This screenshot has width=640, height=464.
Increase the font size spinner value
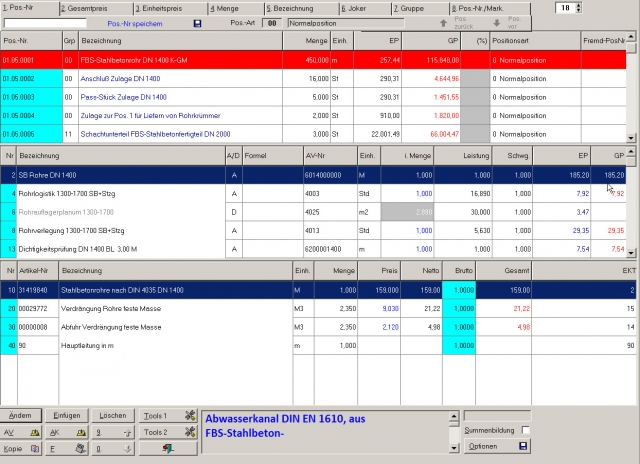pos(580,5)
